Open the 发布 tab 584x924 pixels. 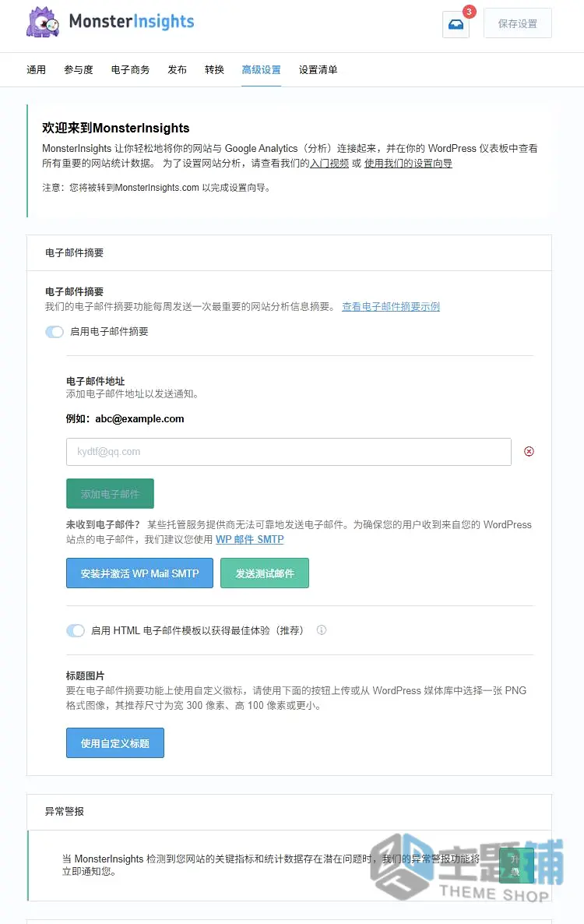177,69
